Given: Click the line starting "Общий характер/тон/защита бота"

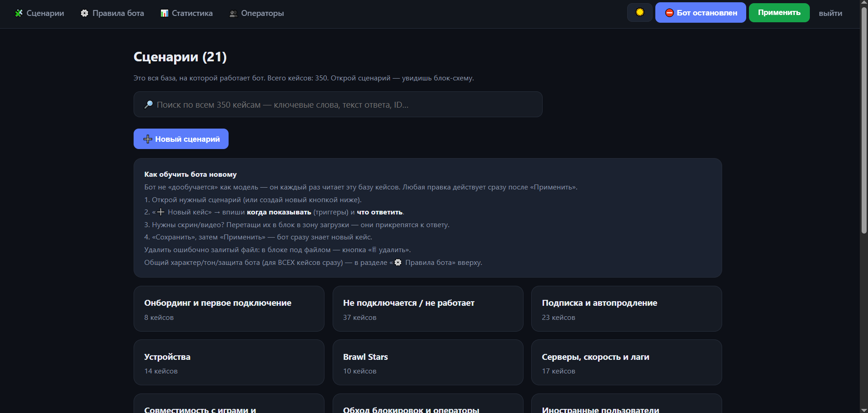Looking at the screenshot, I should click(x=313, y=263).
